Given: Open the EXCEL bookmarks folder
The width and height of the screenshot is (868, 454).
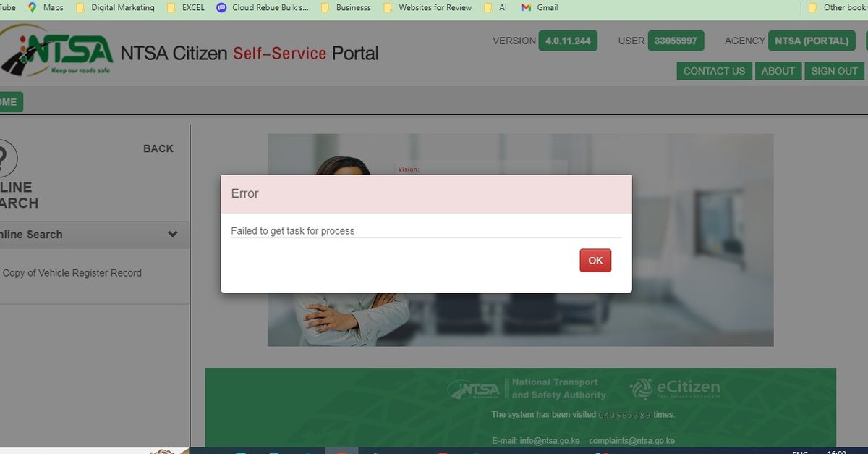Looking at the screenshot, I should pyautogui.click(x=186, y=8).
